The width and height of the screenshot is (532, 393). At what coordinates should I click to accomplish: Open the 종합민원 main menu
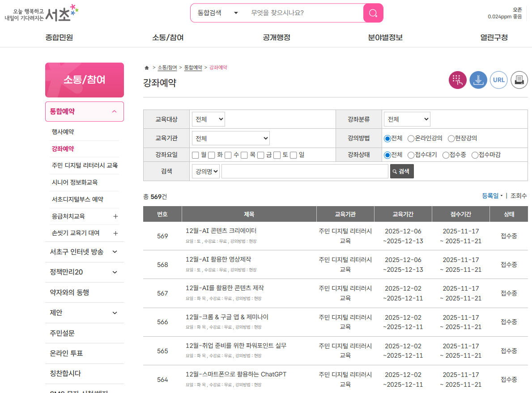[x=59, y=38]
